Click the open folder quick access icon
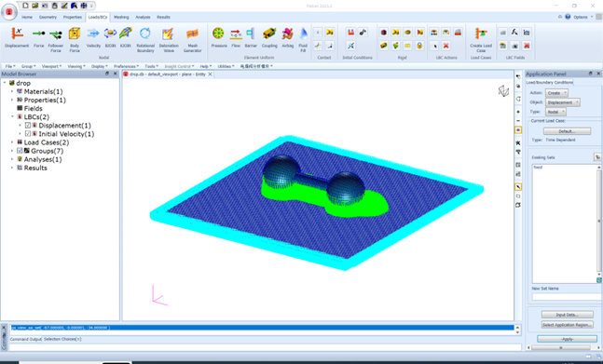The image size is (603, 364). (x=35, y=6)
